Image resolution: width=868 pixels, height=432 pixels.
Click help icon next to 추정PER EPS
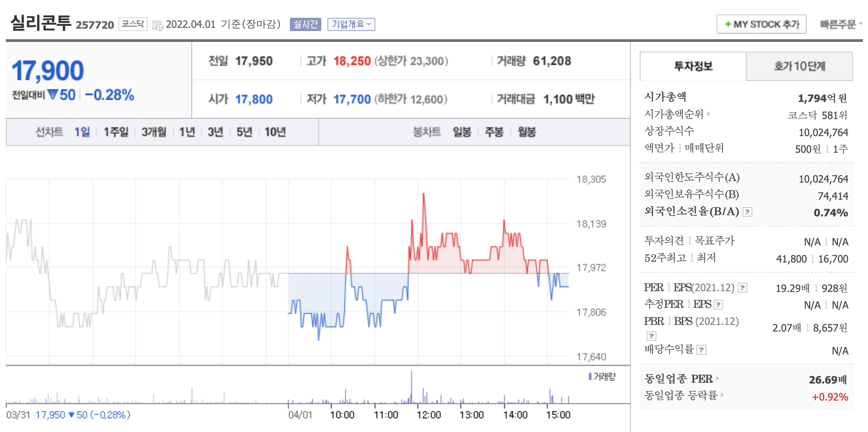click(719, 304)
